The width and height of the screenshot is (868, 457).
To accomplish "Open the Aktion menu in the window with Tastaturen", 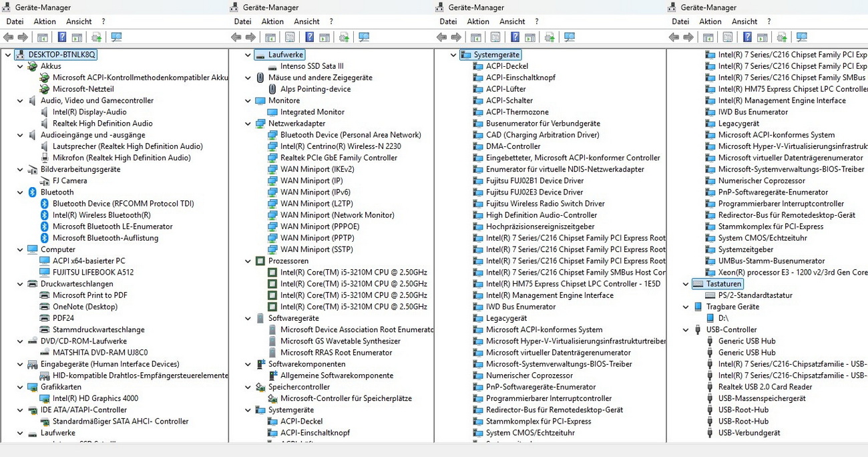I will tap(710, 21).
